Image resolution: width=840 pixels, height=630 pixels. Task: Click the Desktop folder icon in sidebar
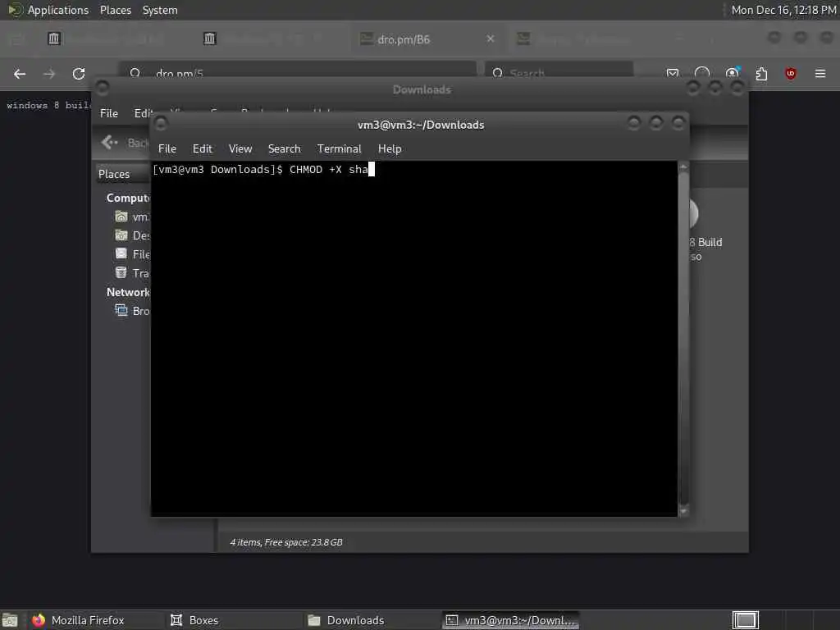[121, 235]
